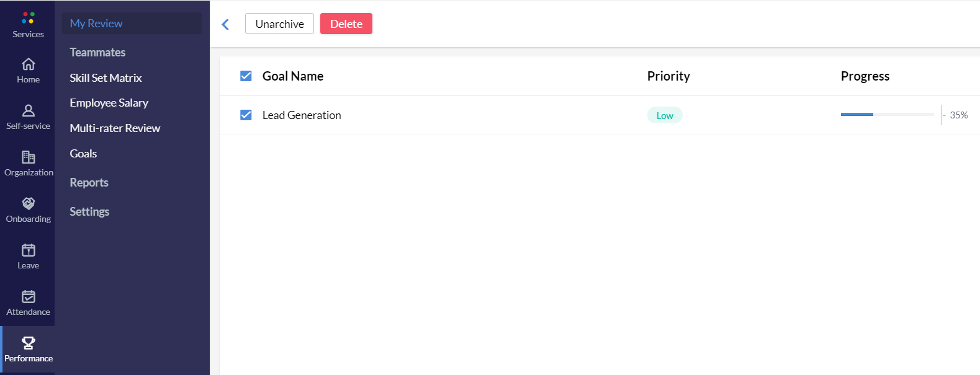Click the red Delete button

point(346,24)
